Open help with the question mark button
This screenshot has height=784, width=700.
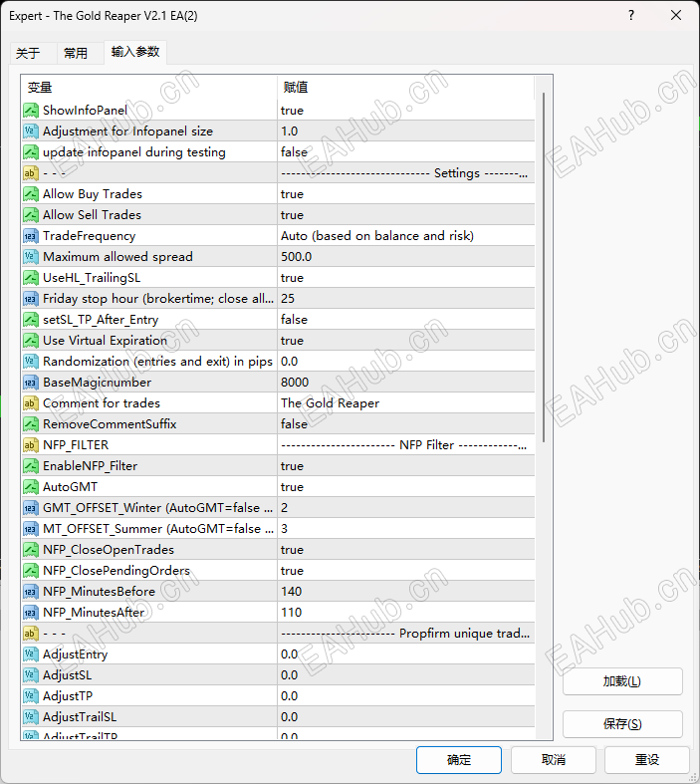[x=631, y=16]
